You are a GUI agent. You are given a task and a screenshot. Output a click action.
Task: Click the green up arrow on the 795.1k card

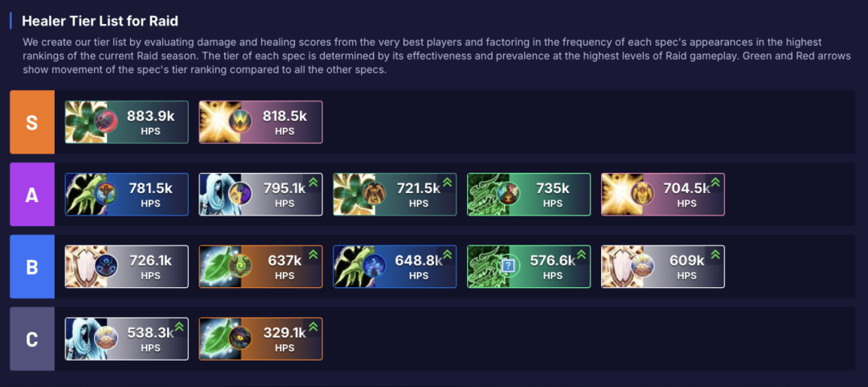pyautogui.click(x=313, y=183)
